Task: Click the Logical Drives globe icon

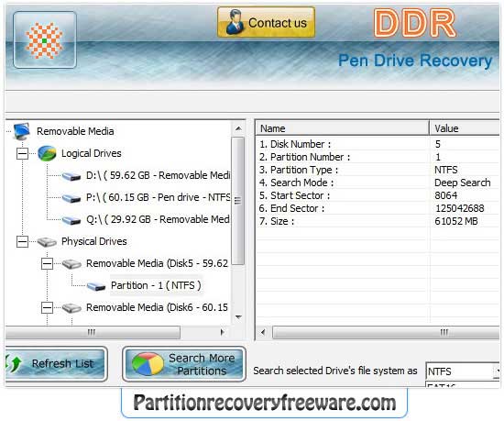Action: pyautogui.click(x=47, y=153)
